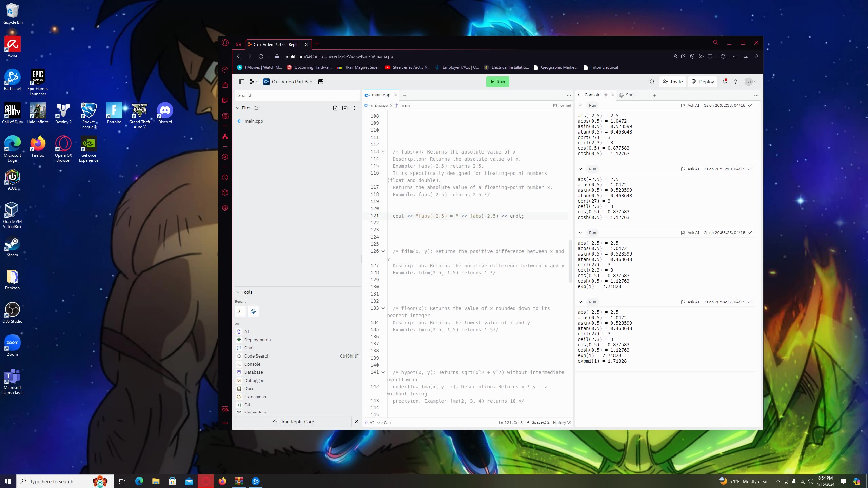Open the notifications bell icon
The height and width of the screenshot is (488, 868).
pyautogui.click(x=724, y=82)
